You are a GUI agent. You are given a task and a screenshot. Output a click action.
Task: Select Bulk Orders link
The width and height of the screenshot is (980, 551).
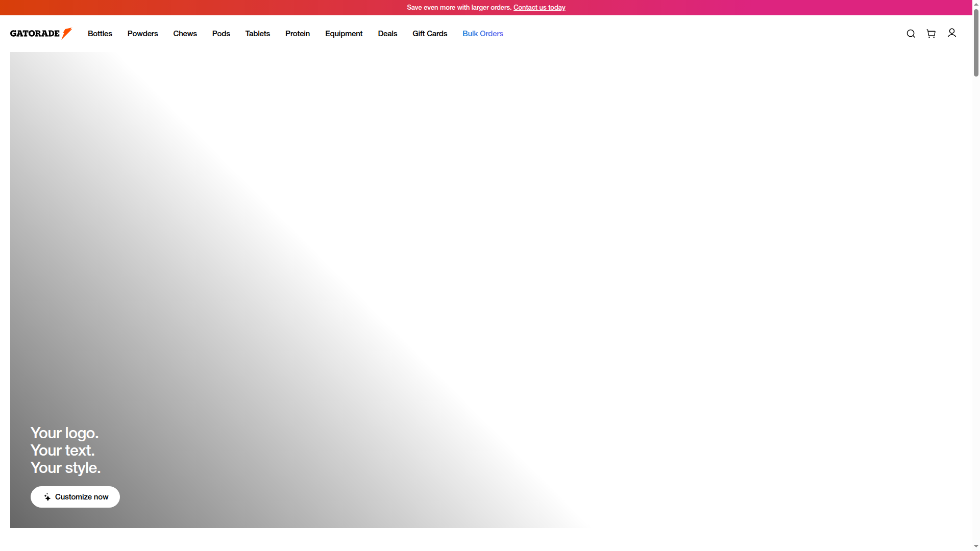[x=483, y=34]
